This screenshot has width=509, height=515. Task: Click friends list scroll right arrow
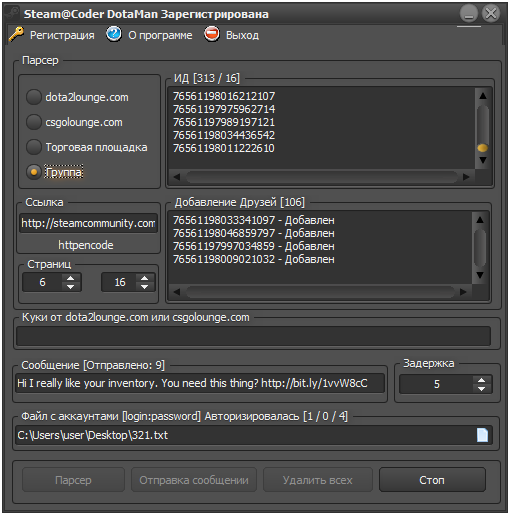463,292
